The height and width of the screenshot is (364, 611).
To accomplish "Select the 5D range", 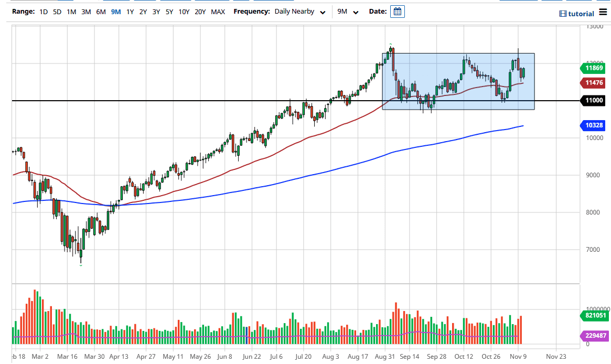I will tap(57, 11).
